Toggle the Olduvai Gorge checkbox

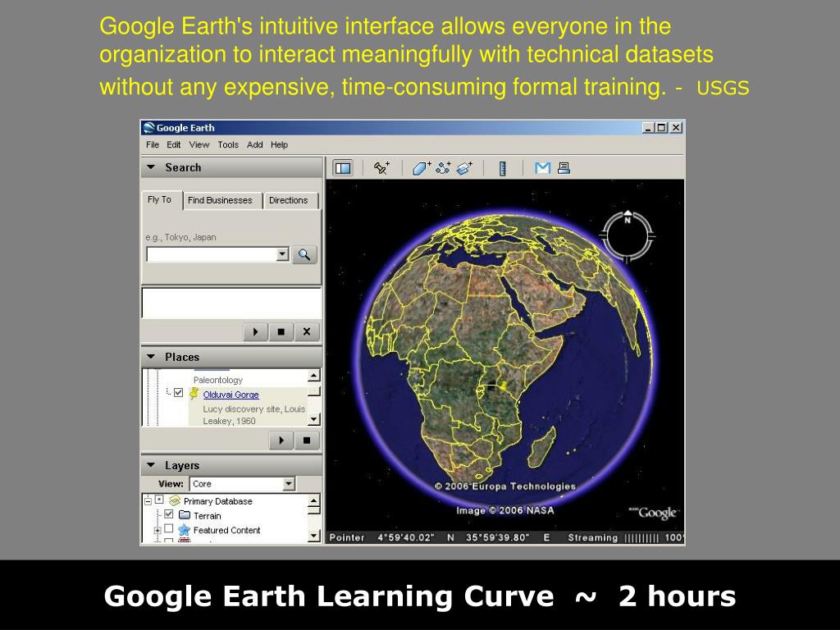tap(178, 393)
